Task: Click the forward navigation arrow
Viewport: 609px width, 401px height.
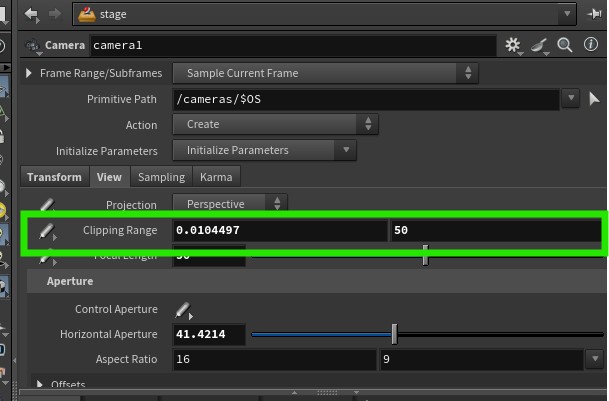Action: [x=56, y=15]
